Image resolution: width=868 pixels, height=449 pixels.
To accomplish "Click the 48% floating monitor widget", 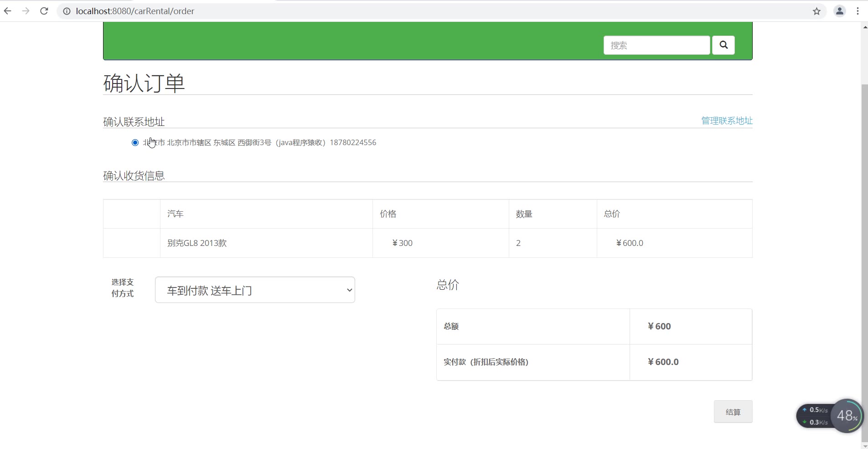I will coord(847,415).
